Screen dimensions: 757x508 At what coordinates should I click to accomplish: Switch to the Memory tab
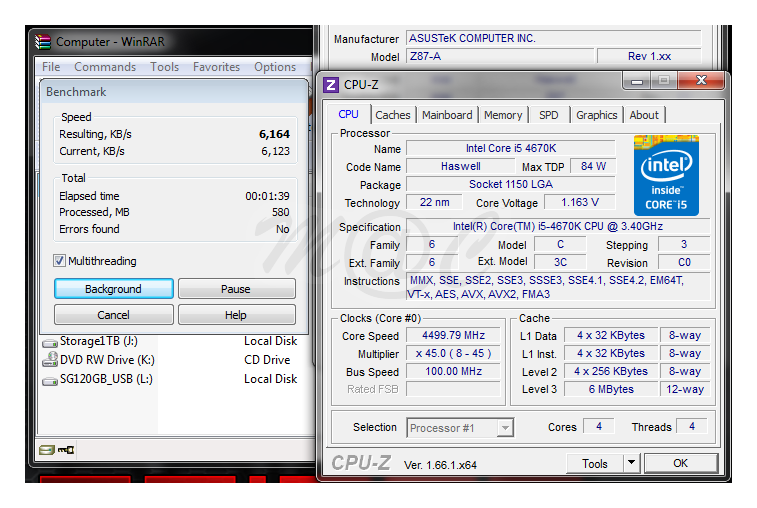pyautogui.click(x=503, y=115)
